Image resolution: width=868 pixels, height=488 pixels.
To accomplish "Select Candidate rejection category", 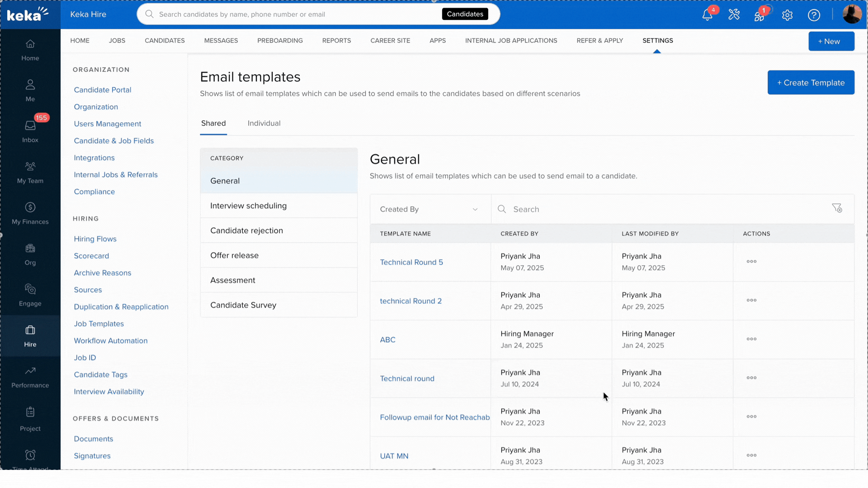I will coord(246,230).
